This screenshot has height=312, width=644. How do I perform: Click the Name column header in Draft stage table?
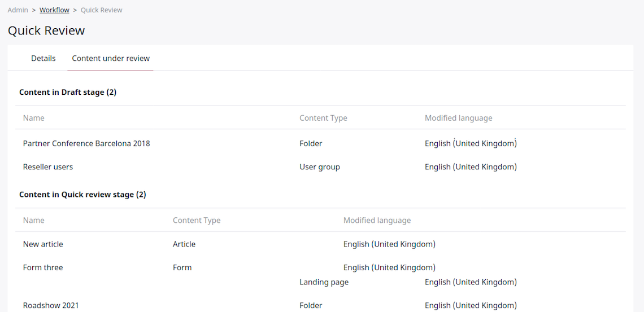pyautogui.click(x=34, y=118)
